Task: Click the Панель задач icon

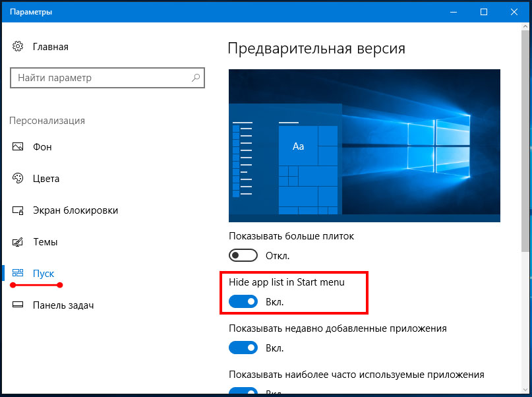Action: [x=18, y=305]
